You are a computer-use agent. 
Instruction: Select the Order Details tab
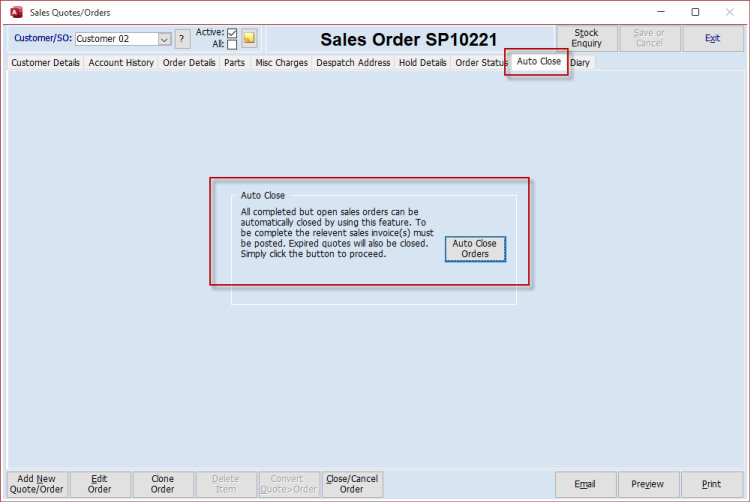pyautogui.click(x=189, y=63)
